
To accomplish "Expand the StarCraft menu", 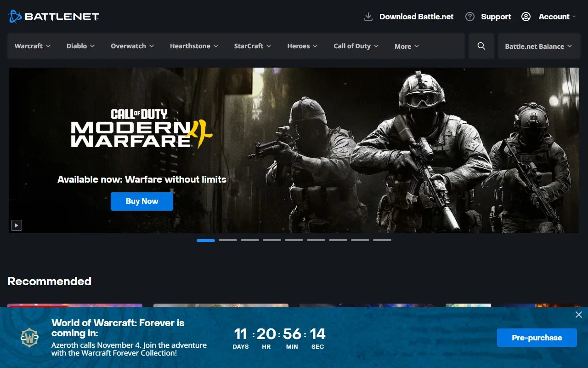I will tap(253, 46).
